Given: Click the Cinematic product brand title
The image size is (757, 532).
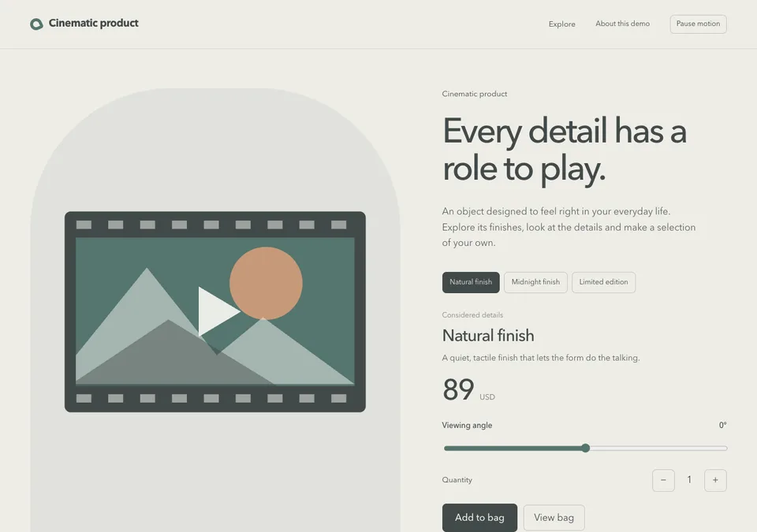Looking at the screenshot, I should pyautogui.click(x=94, y=23).
